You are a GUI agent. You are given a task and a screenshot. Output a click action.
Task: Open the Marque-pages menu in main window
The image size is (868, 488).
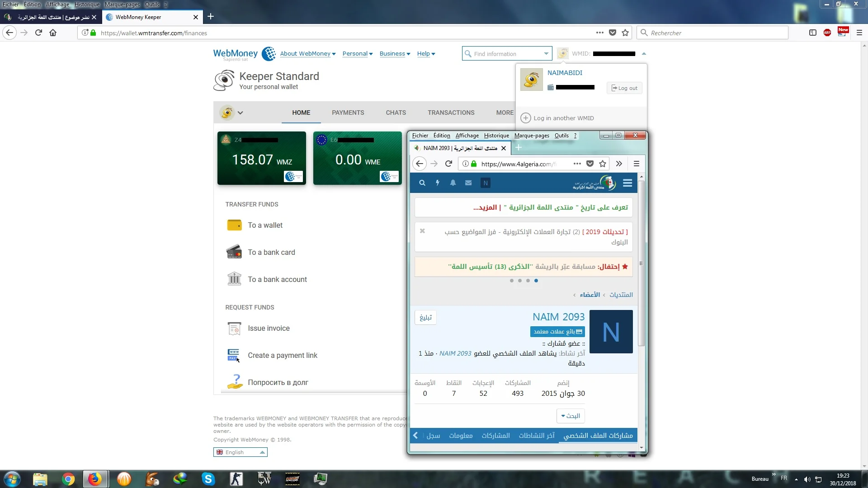tap(122, 5)
